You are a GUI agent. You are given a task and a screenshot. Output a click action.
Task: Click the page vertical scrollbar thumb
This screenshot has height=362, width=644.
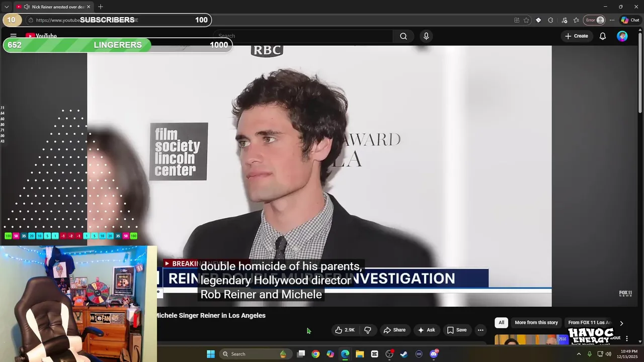click(640, 73)
